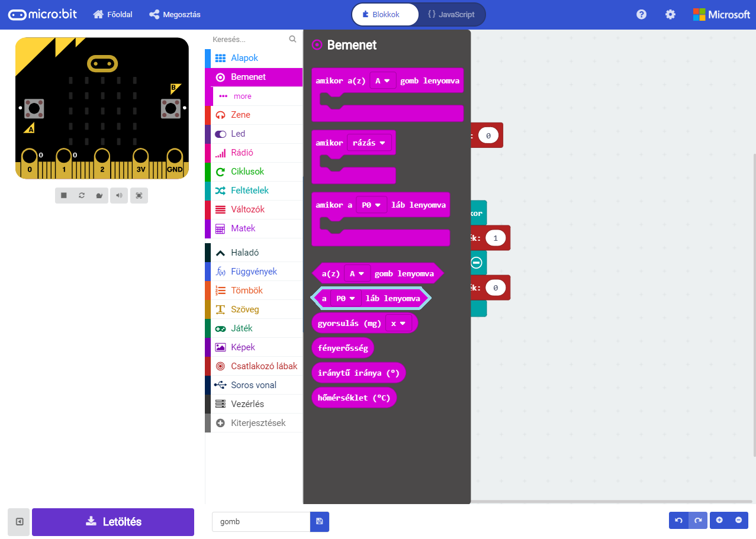
Task: Open the button A dropdown in 'amikor a(z) gomb lenyomva'
Action: pos(382,80)
